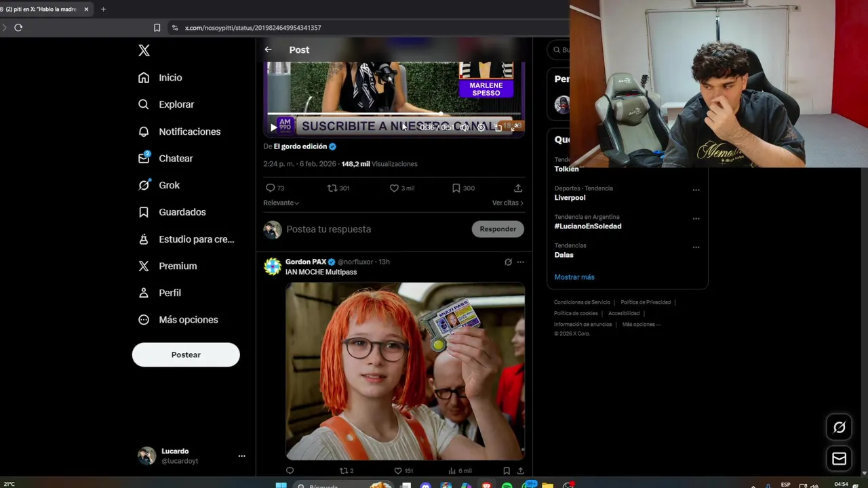Expand the Relevante sort dropdown

281,203
